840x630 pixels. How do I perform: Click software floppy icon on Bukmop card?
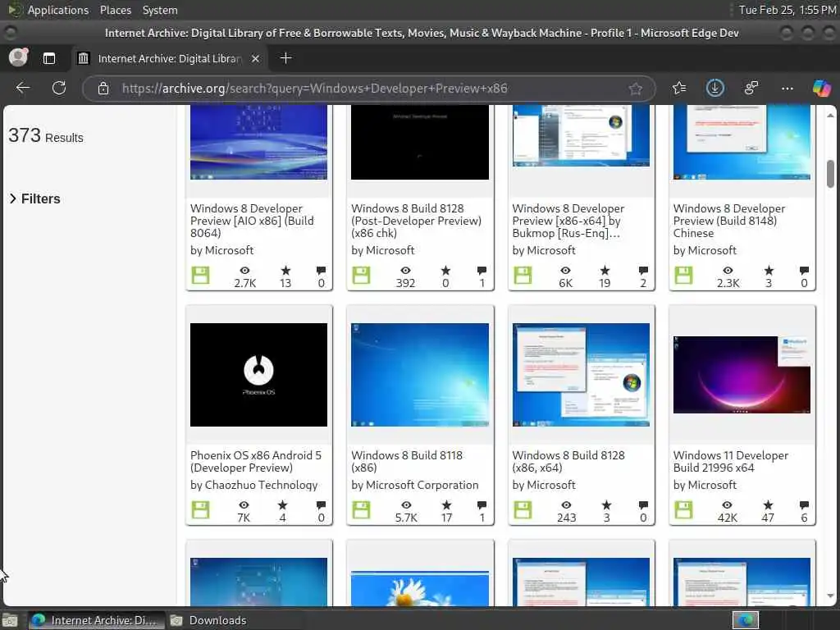523,276
